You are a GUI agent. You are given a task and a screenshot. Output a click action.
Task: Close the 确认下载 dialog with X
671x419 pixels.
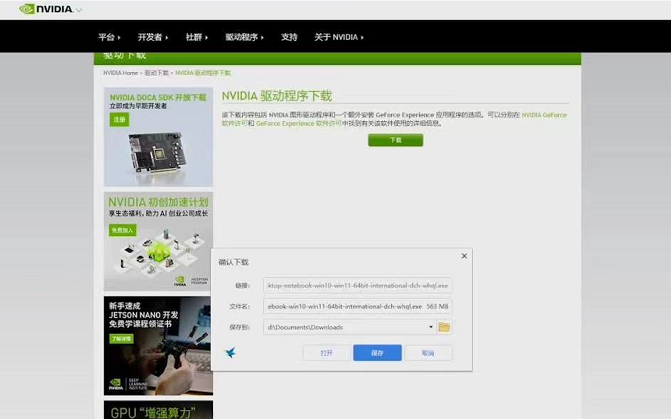464,256
